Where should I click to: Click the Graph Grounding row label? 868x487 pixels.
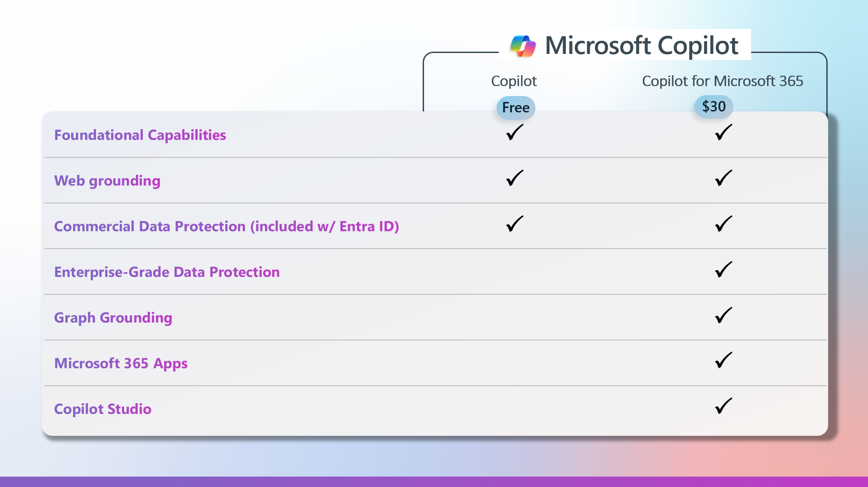tap(113, 318)
